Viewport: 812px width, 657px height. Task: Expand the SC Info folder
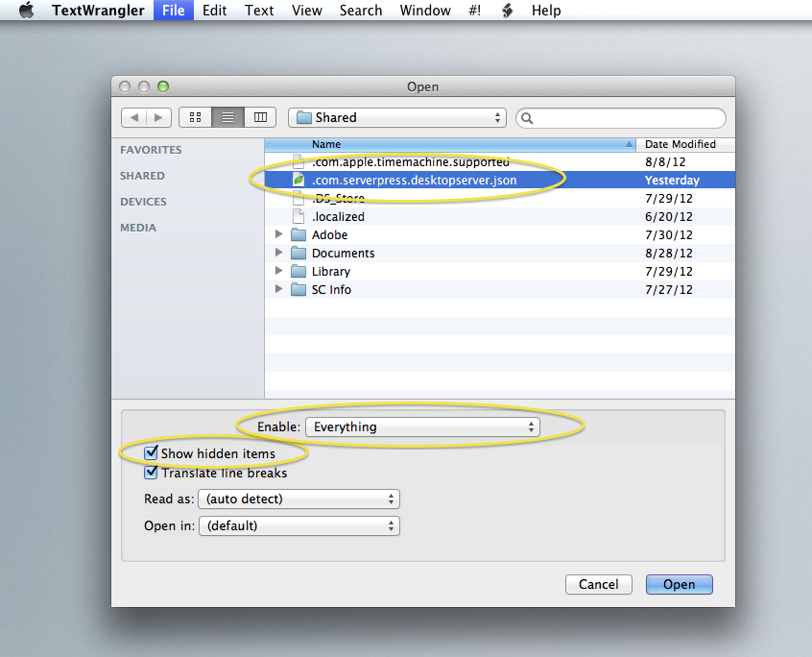[x=278, y=288]
